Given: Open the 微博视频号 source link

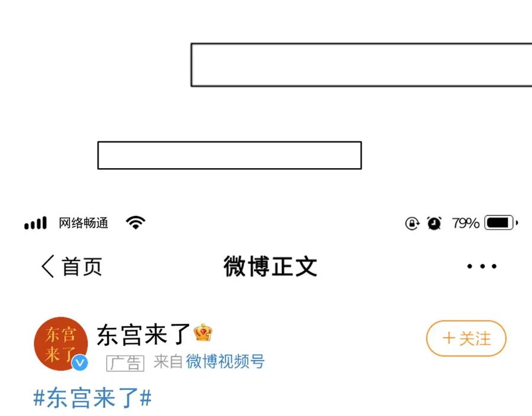Looking at the screenshot, I should (225, 361).
